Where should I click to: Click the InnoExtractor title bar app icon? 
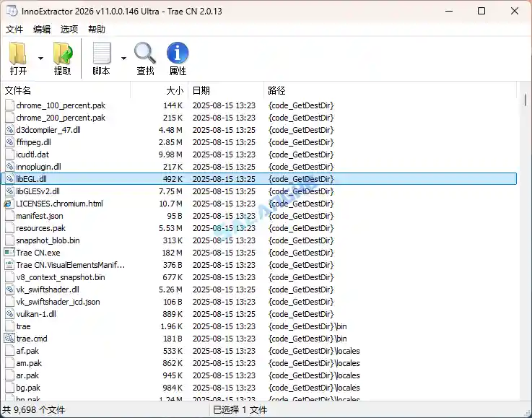(x=12, y=11)
